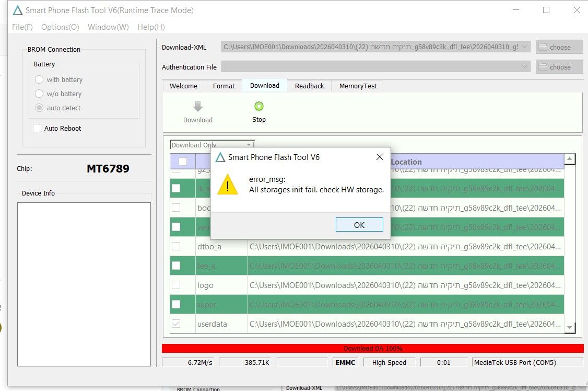Click the folder icon on Download-XML choose button
This screenshot has width=588, height=391.
point(542,47)
